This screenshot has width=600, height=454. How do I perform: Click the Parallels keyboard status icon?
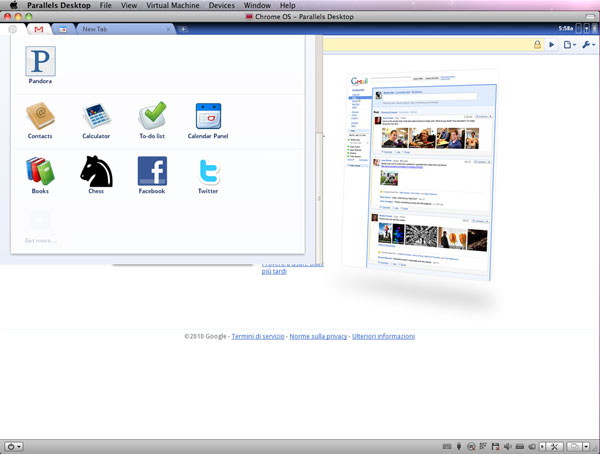click(447, 446)
